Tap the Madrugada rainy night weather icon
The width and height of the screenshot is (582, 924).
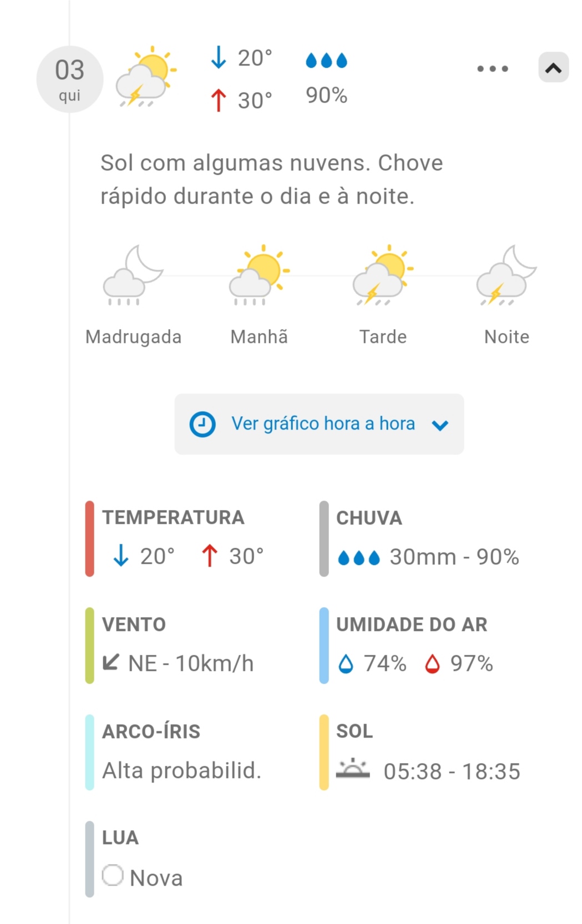[133, 276]
